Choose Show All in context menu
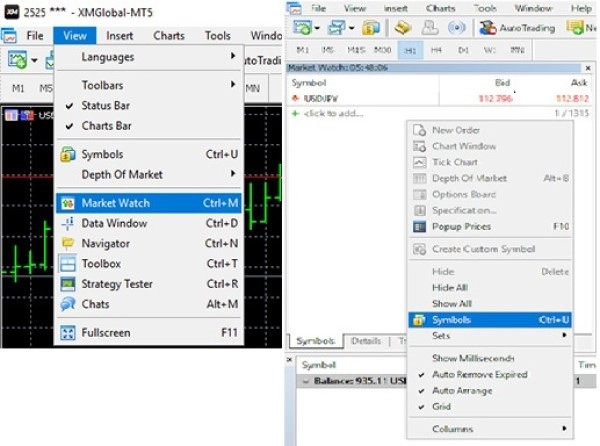600x446 pixels. (490, 304)
